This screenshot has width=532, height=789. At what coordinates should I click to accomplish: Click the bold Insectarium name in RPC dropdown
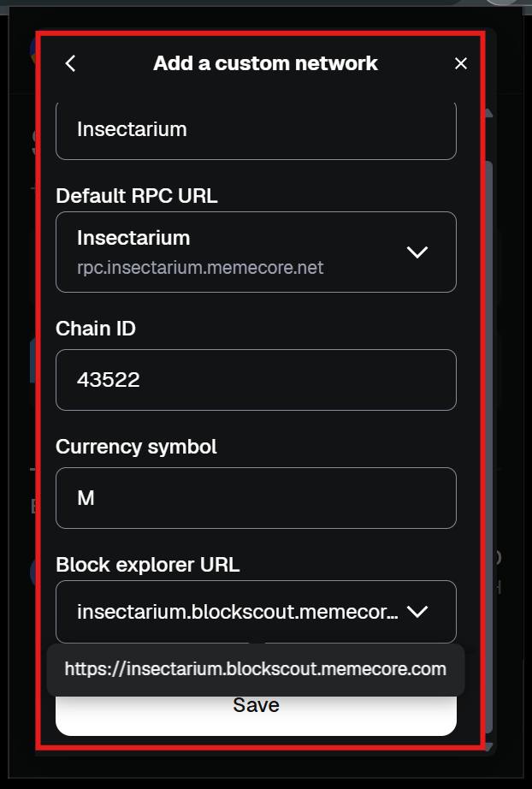click(133, 237)
